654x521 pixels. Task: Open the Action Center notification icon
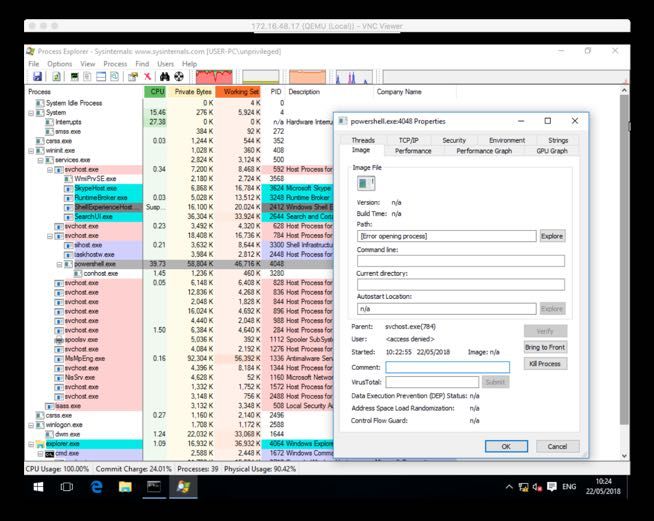coord(552,487)
